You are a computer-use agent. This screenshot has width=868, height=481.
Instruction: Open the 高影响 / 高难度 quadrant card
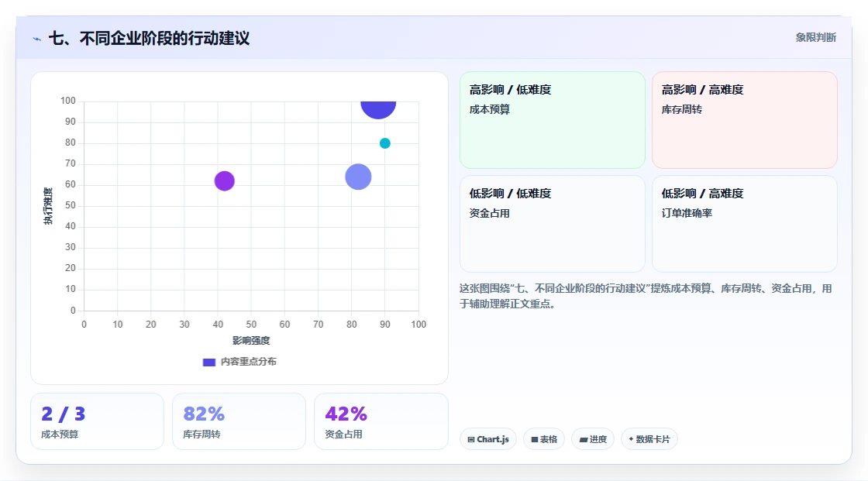click(x=745, y=120)
